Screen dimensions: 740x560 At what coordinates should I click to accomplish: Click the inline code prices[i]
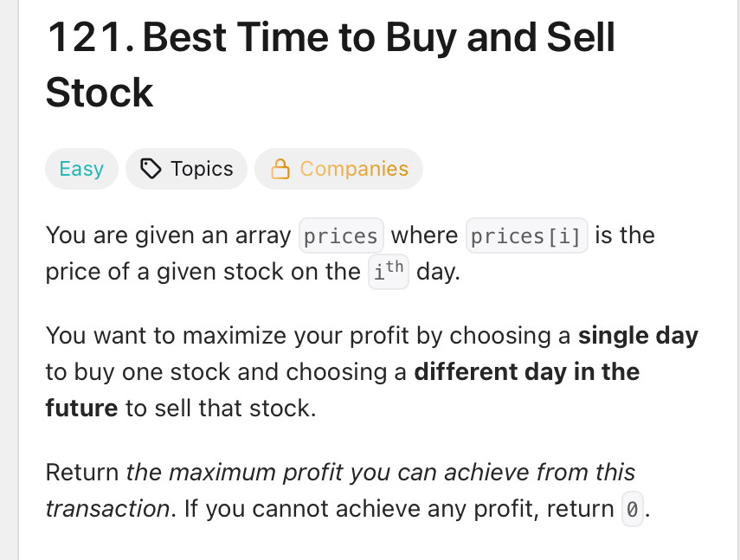[527, 235]
